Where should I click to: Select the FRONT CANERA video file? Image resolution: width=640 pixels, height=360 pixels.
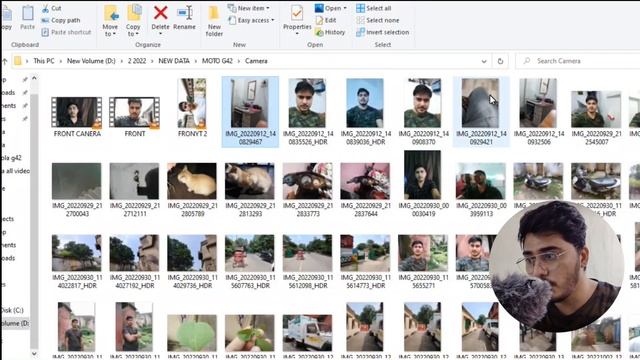point(77,117)
